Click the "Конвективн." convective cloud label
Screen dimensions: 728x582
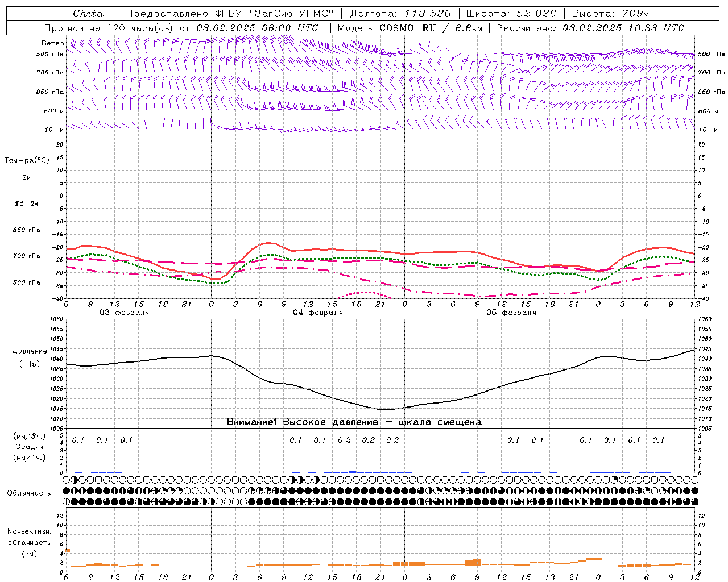[x=29, y=531]
